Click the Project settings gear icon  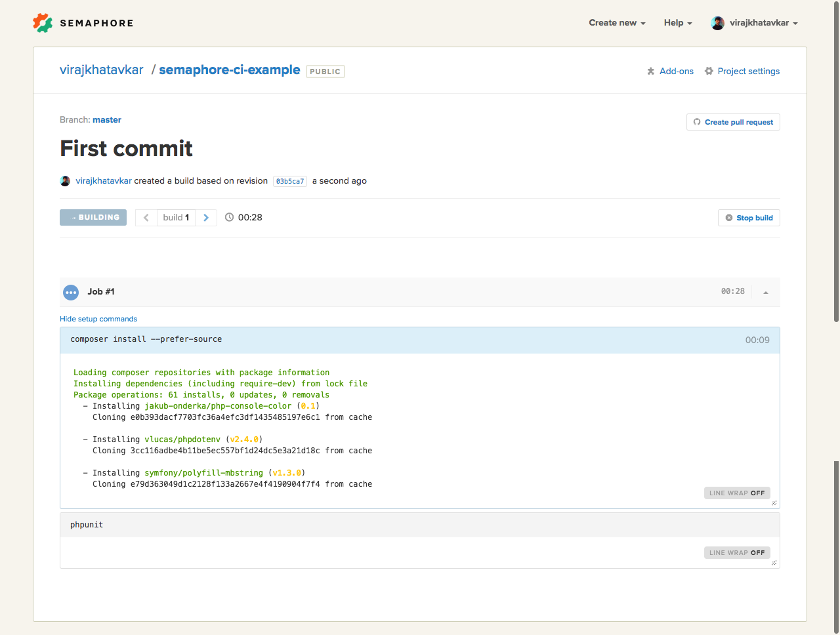[709, 72]
